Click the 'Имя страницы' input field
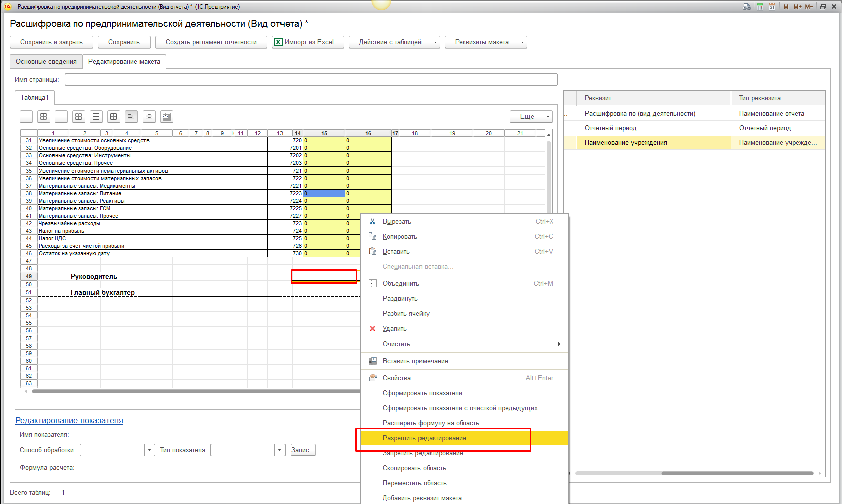Viewport: 842px width, 504px height. tap(311, 80)
